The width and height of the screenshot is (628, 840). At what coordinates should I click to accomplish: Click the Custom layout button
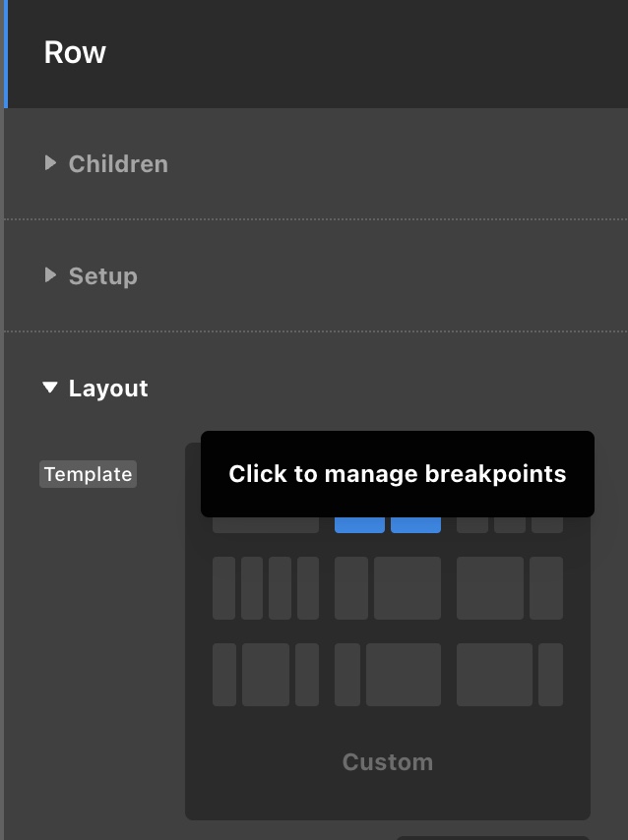coord(388,762)
